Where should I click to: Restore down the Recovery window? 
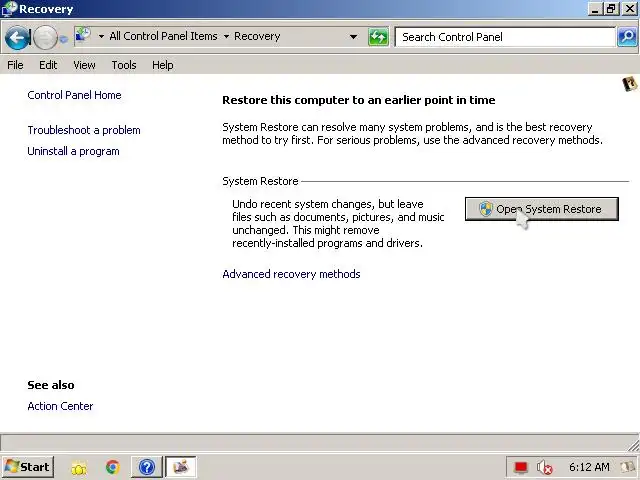coord(611,9)
